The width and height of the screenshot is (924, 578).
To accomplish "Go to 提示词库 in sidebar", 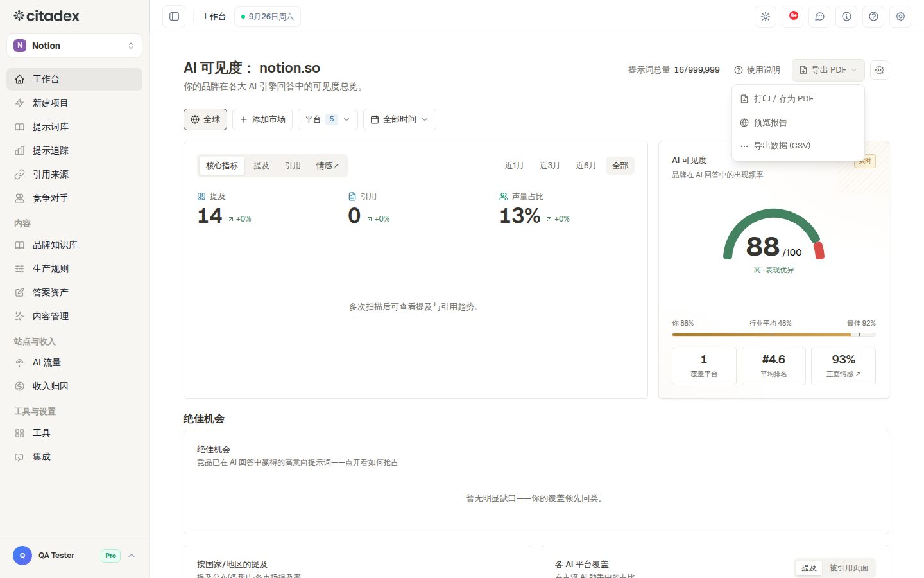I will (74, 127).
